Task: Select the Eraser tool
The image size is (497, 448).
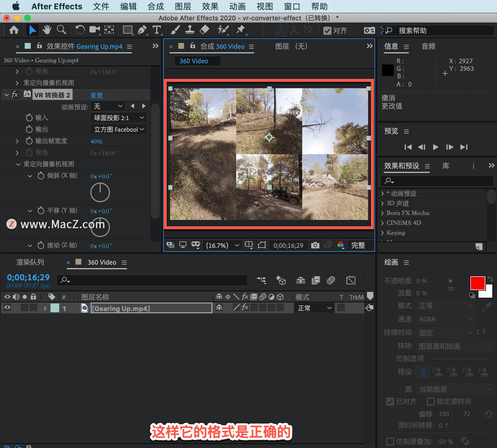Action: 205,30
